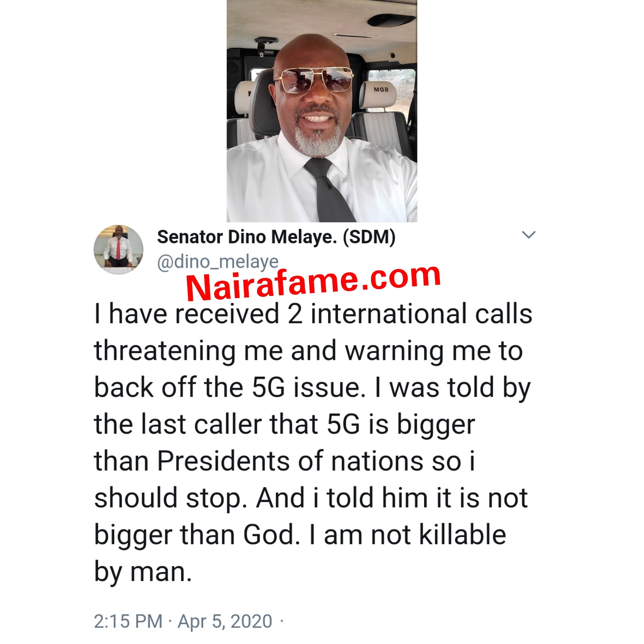The width and height of the screenshot is (644, 644).
Task: Click the Apr 5, 2020 date
Action: point(225,621)
